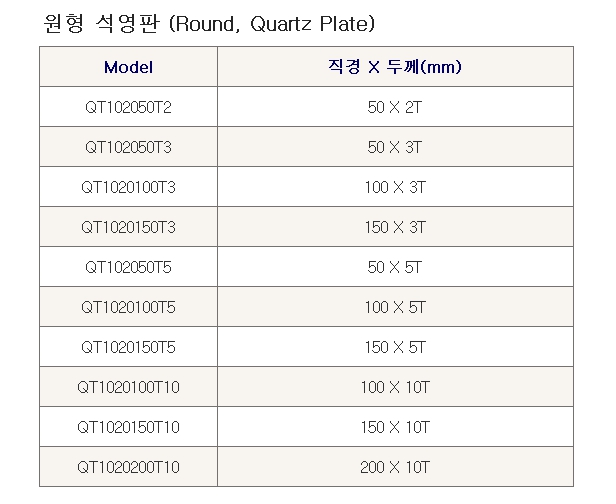Select model cell QT1020100T10
This screenshot has height=504, width=616.
[x=128, y=387]
